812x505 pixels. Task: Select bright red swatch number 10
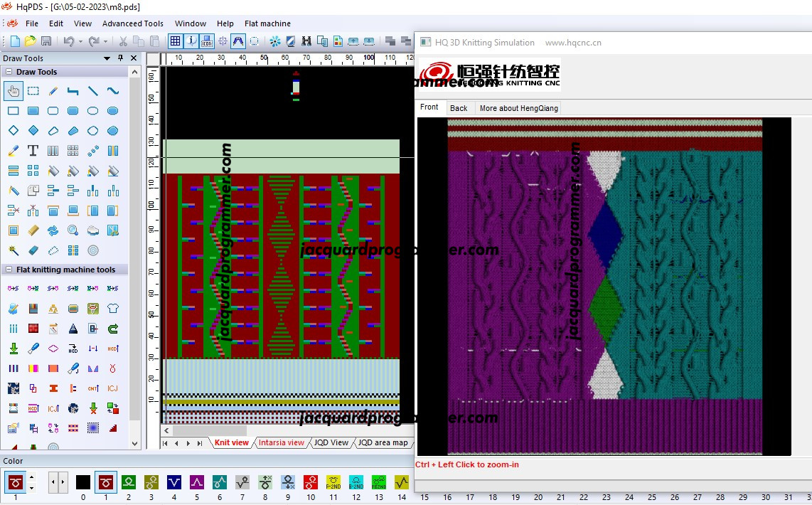tap(311, 482)
